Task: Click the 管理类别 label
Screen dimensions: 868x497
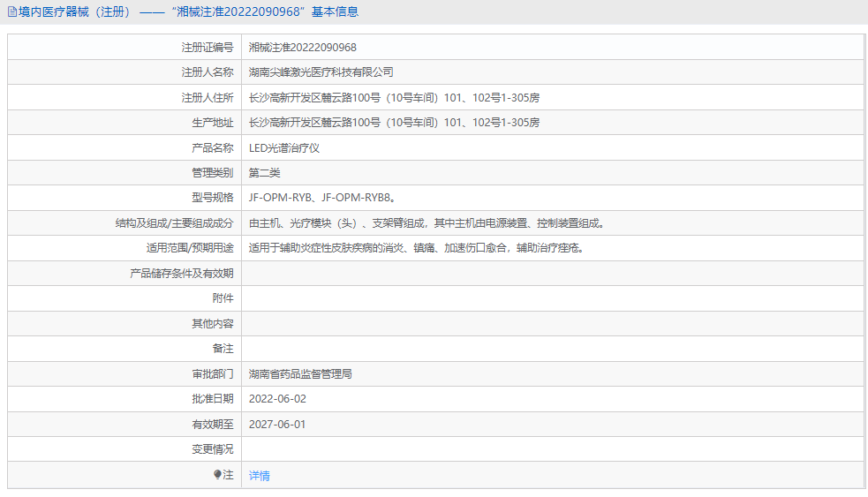Action: [x=213, y=173]
